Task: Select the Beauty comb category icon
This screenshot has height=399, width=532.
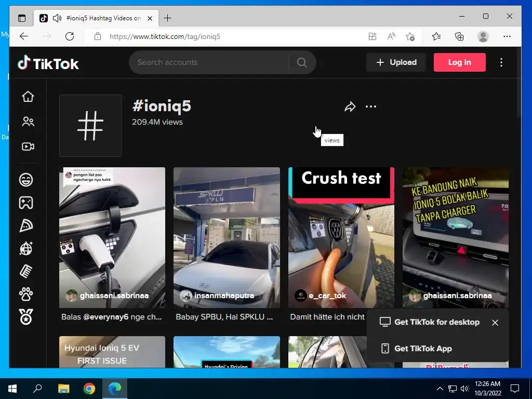Action: 26,271
